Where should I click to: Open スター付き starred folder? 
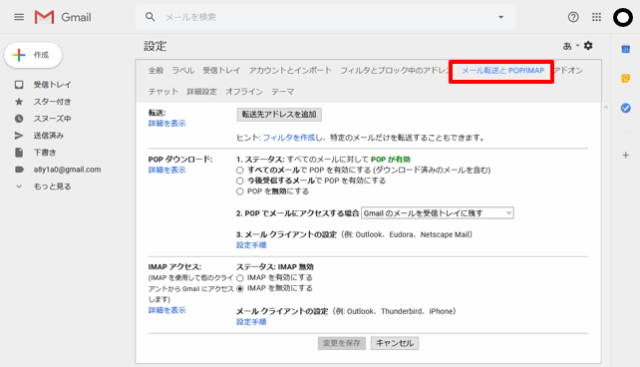click(x=52, y=102)
